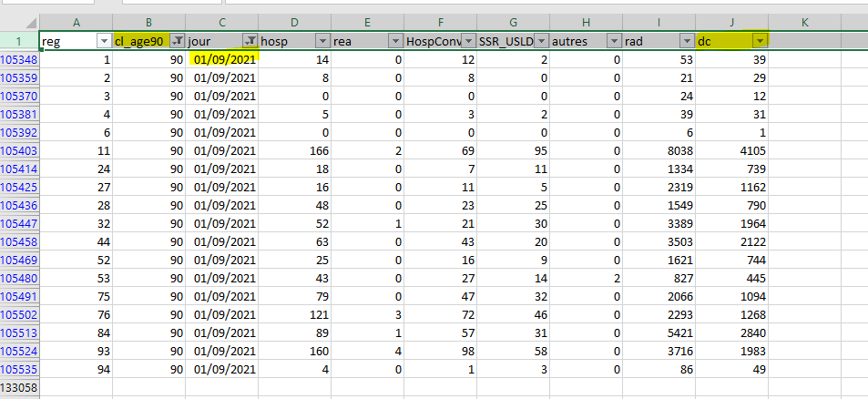Open the hosp column filter dropdown

[322, 41]
